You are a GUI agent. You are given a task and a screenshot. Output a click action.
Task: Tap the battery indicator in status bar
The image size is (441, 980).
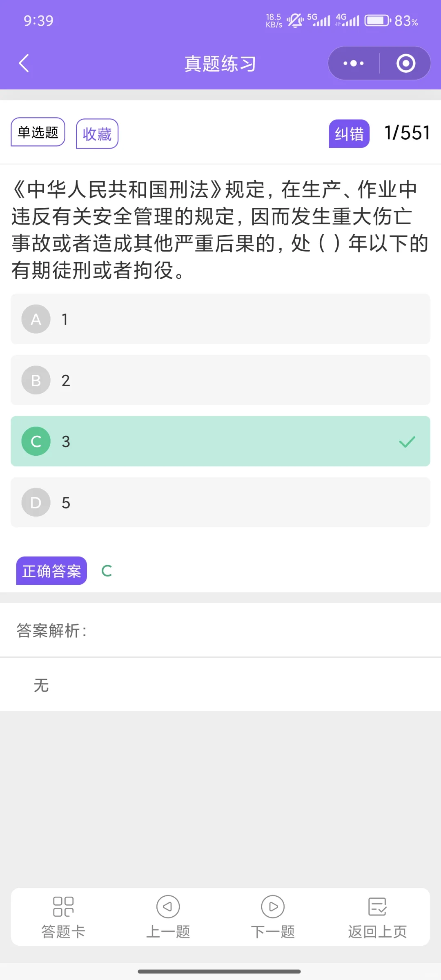click(378, 20)
